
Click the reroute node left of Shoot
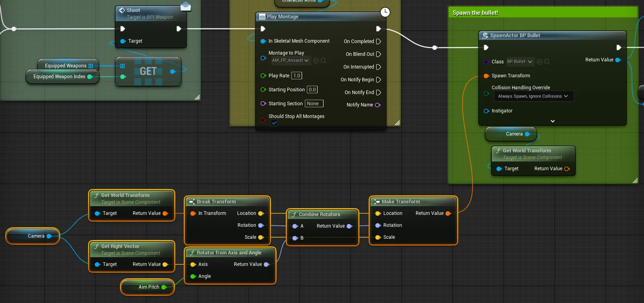(14, 29)
